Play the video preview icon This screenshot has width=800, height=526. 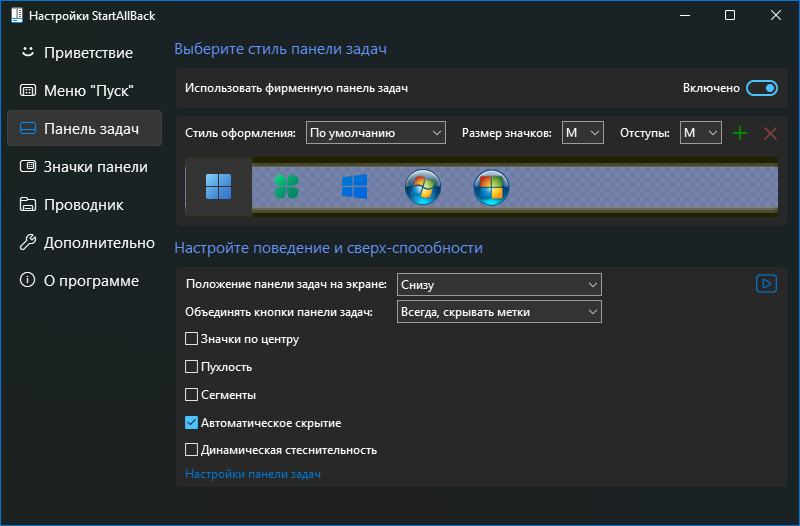[766, 284]
